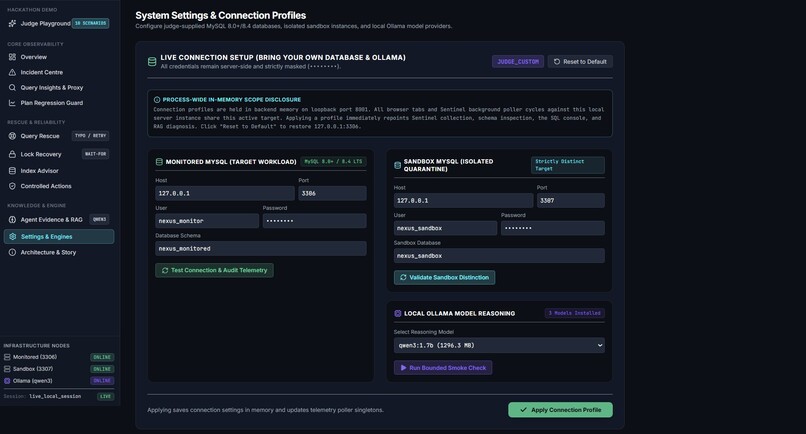Click the TYPO / RETRY badge

pyautogui.click(x=90, y=136)
